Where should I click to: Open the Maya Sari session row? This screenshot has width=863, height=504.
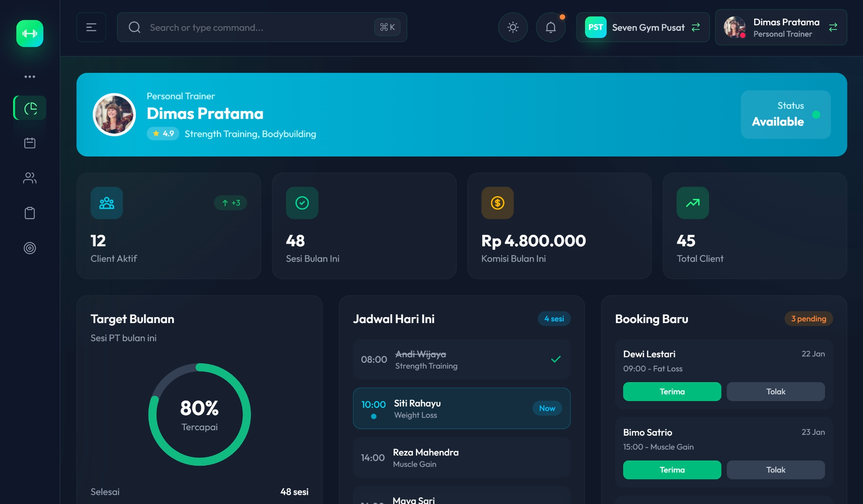coord(462,496)
